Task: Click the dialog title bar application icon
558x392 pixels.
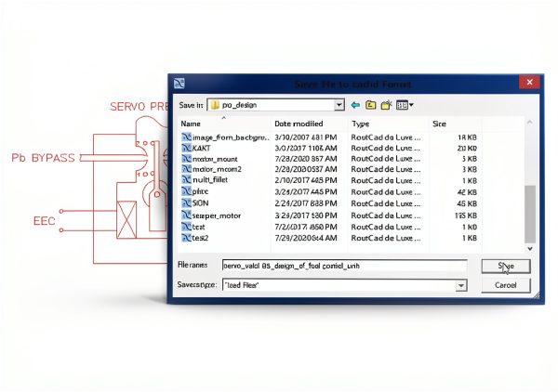Action: tap(179, 84)
